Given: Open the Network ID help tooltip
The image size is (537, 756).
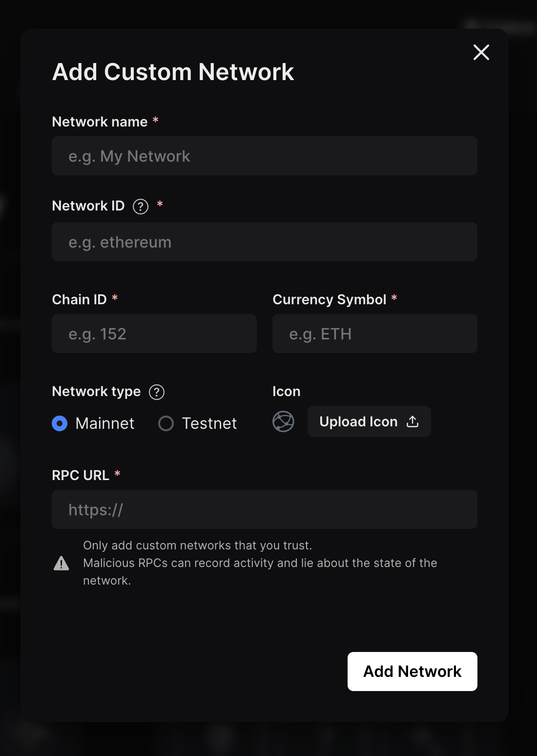Looking at the screenshot, I should pos(140,207).
